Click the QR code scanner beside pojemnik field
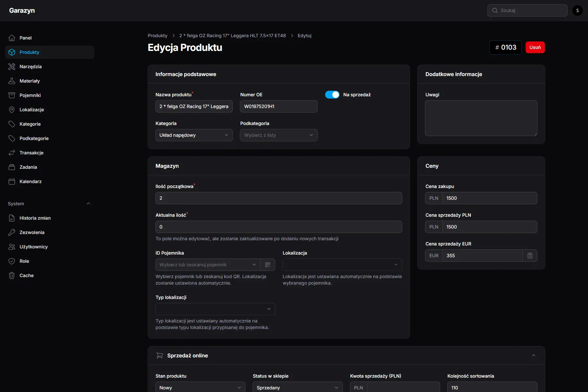 (x=268, y=265)
